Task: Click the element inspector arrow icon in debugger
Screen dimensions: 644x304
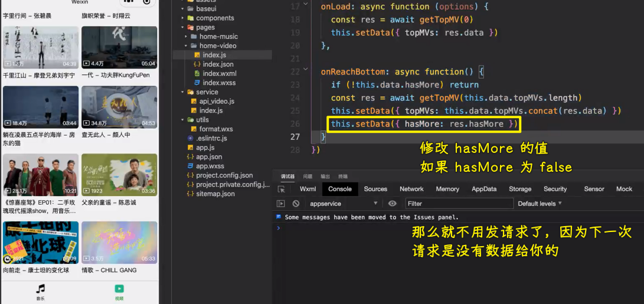Action: click(x=282, y=189)
